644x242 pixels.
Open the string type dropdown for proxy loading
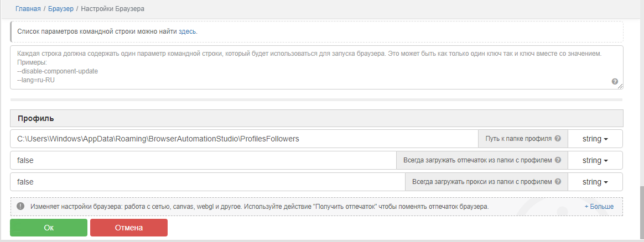pyautogui.click(x=595, y=182)
